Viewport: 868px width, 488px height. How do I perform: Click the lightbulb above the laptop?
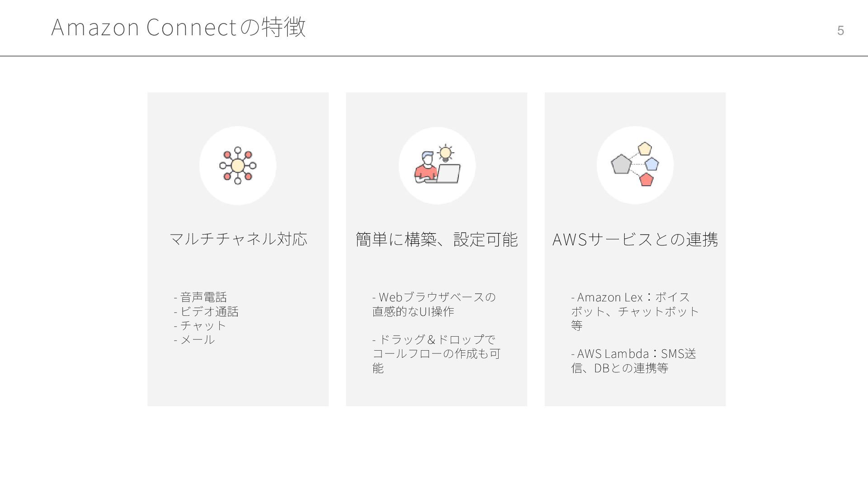446,154
